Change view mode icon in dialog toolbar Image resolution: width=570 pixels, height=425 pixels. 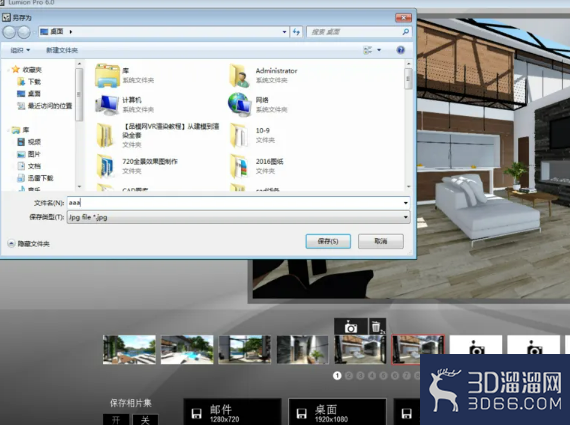coord(368,50)
